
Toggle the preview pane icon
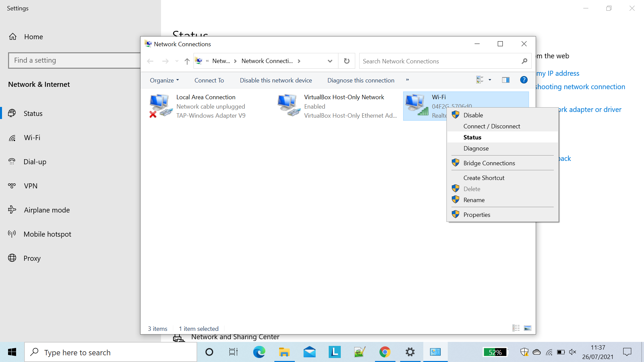click(505, 80)
